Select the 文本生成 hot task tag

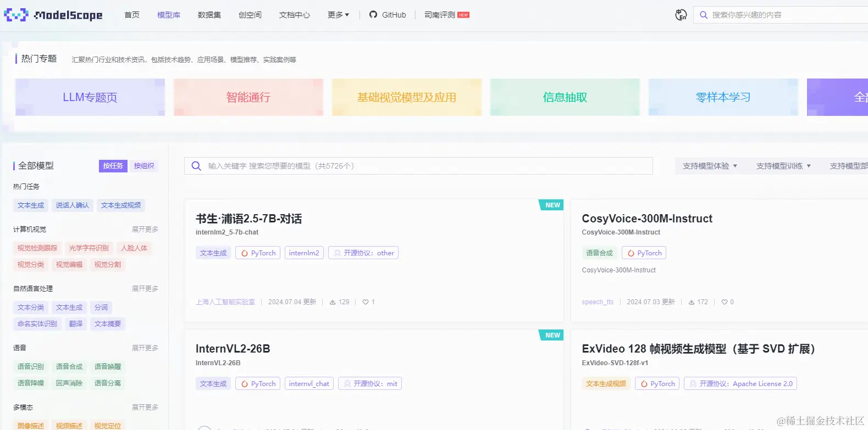point(31,205)
